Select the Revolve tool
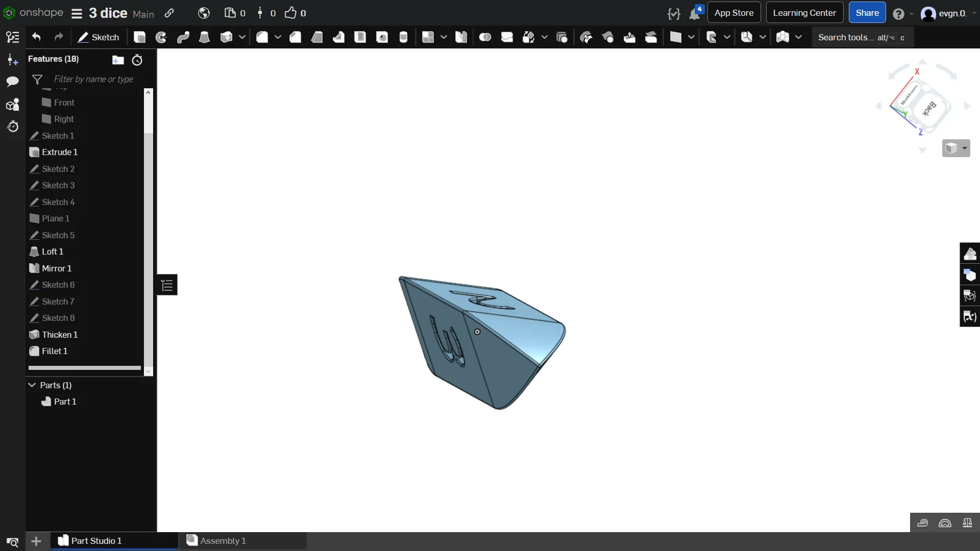980x551 pixels. pyautogui.click(x=161, y=37)
